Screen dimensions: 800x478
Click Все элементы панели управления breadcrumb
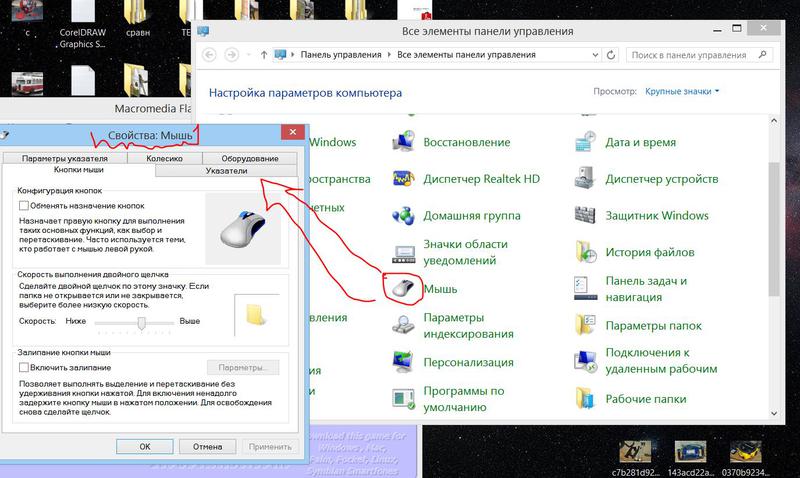tap(466, 55)
